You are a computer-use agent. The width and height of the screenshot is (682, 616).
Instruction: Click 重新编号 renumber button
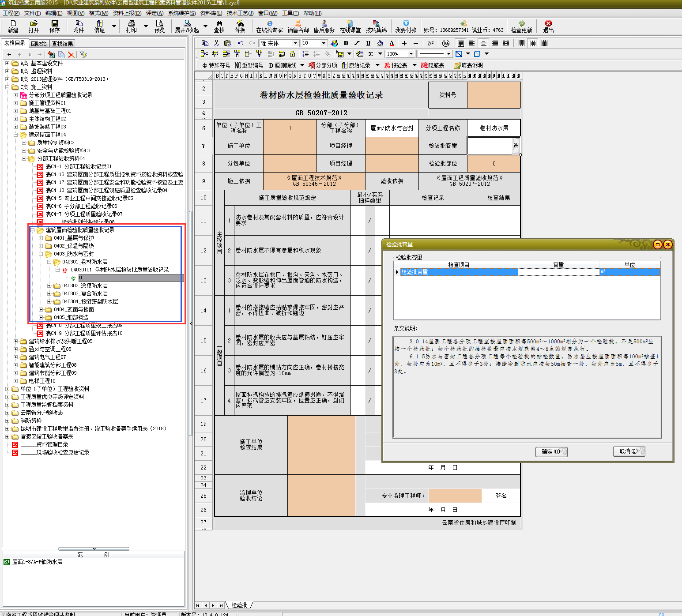[x=249, y=65]
